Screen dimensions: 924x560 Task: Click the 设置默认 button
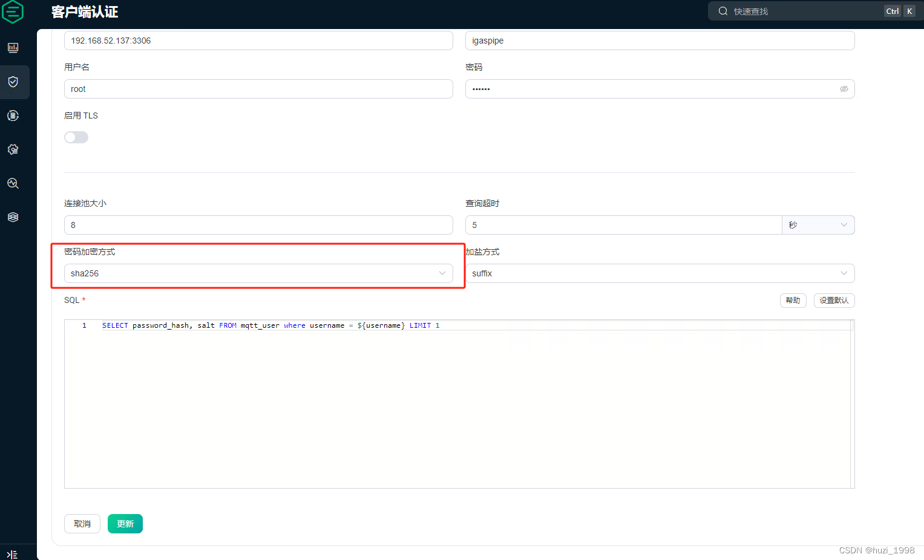[x=834, y=301]
